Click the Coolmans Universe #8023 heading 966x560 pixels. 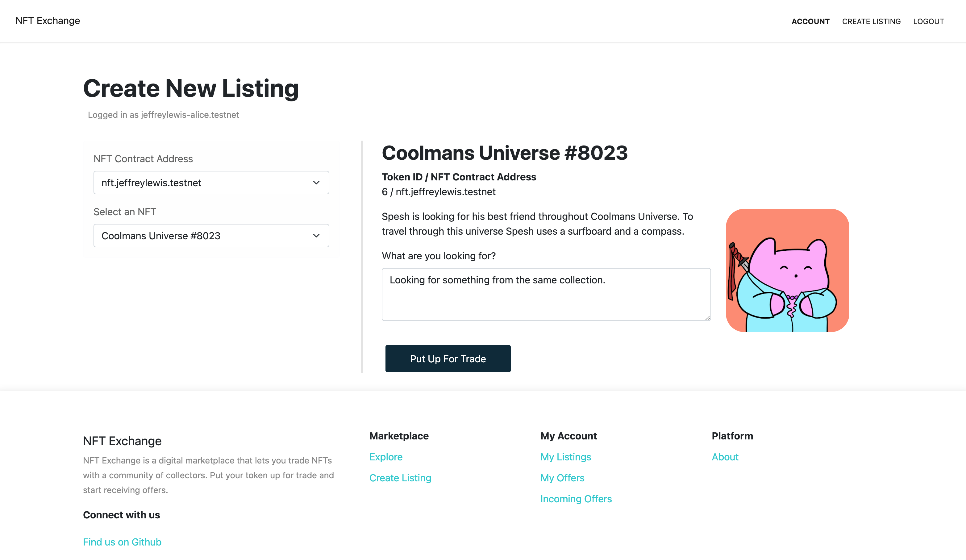pos(505,153)
